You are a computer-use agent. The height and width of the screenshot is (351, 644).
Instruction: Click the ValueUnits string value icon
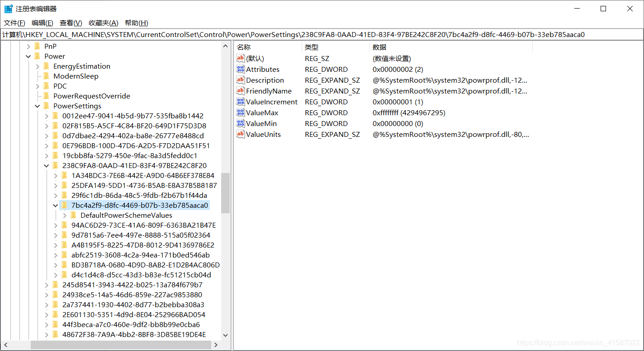(241, 134)
